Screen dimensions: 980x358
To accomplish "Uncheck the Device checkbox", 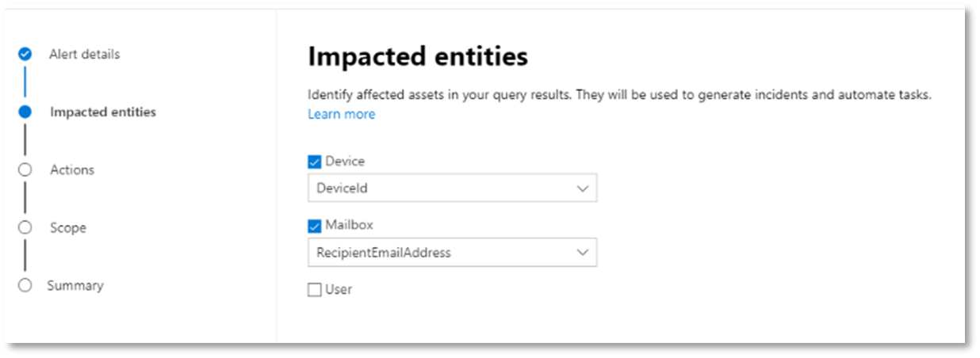I will [x=314, y=162].
